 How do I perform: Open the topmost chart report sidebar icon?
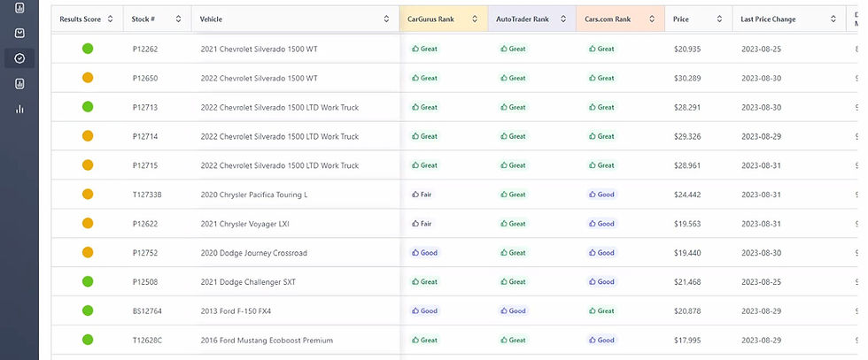pyautogui.click(x=19, y=8)
